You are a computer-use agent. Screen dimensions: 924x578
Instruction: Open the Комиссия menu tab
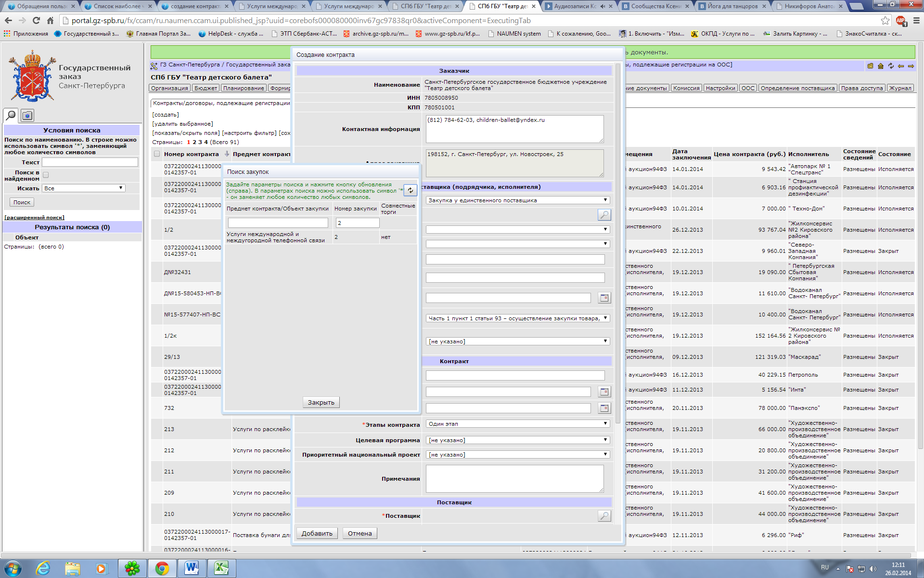[x=686, y=88]
